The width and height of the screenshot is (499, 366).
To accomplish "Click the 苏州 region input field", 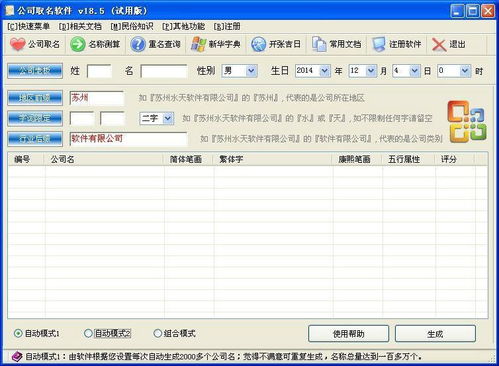I will pyautogui.click(x=97, y=98).
